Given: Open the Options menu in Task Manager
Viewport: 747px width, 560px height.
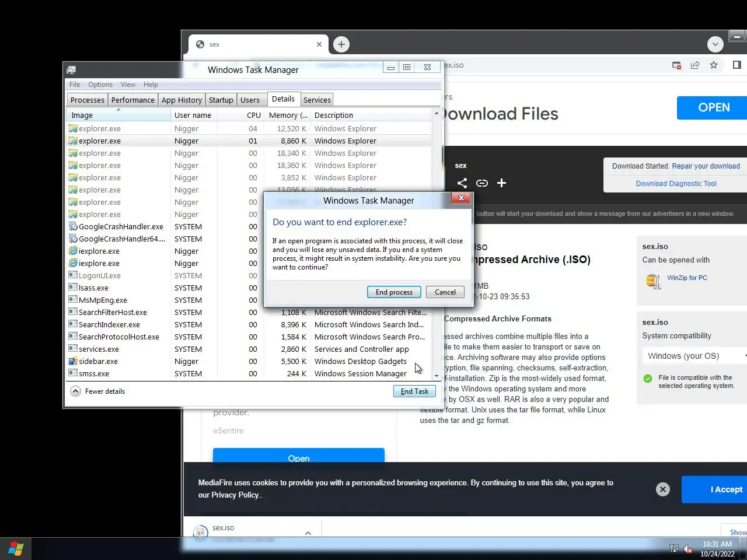Looking at the screenshot, I should [x=100, y=85].
